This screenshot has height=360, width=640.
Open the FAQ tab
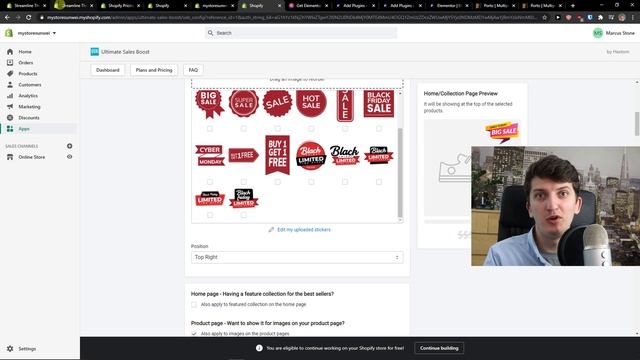[193, 70]
